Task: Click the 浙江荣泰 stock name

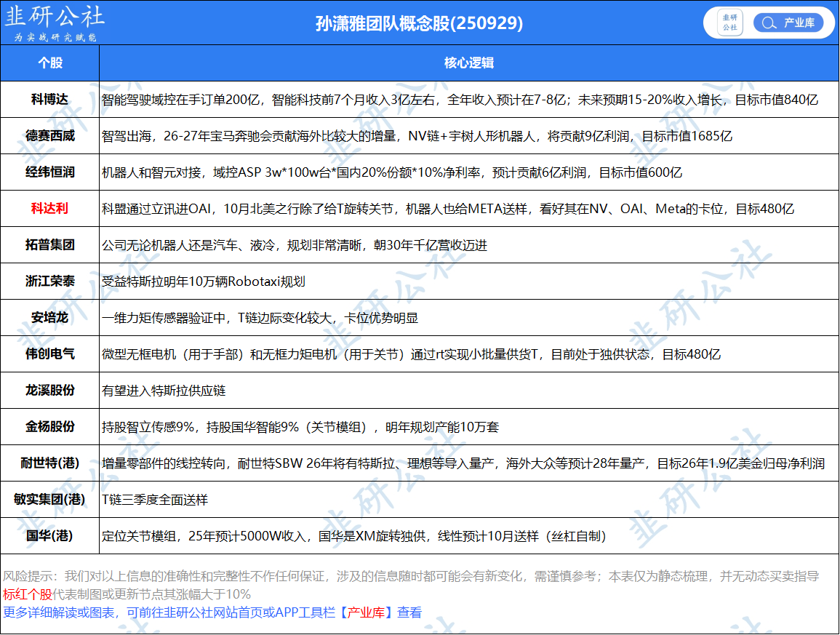Action: point(49,281)
